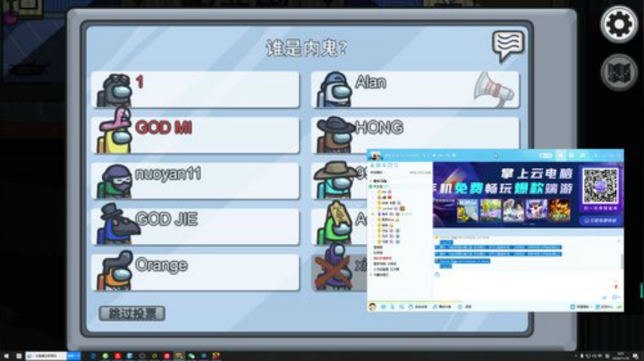Select the red-text entry in the channel tree
This screenshot has width=644, height=361.
382,258
